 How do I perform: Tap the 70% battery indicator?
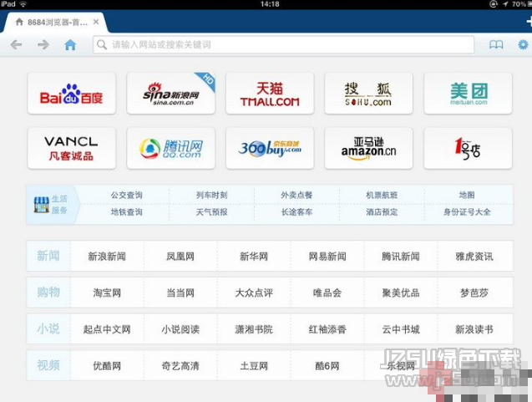[x=521, y=4]
